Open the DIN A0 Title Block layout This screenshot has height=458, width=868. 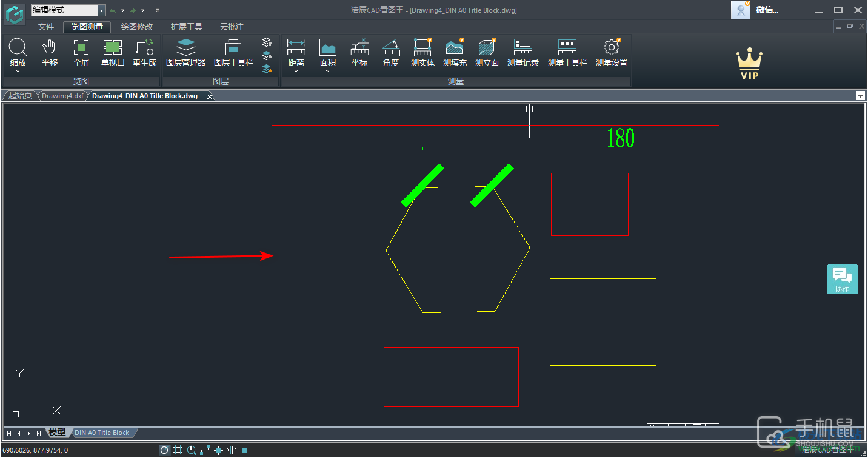(102, 433)
